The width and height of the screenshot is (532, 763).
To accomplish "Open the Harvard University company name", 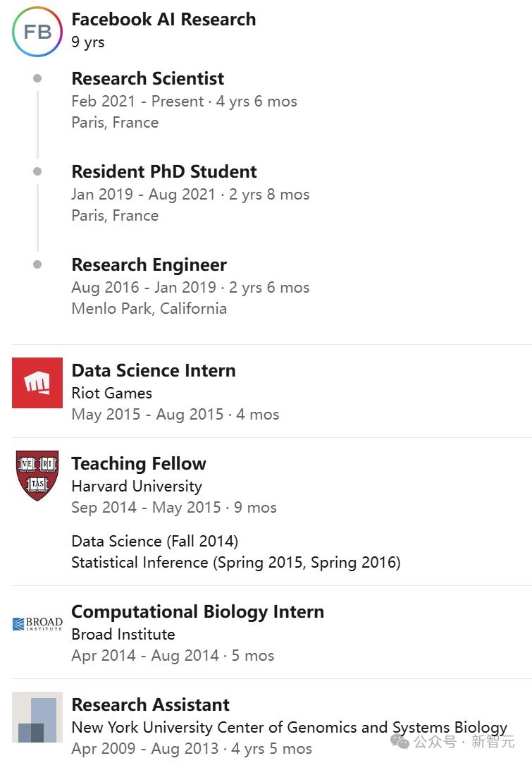I will coord(137,486).
